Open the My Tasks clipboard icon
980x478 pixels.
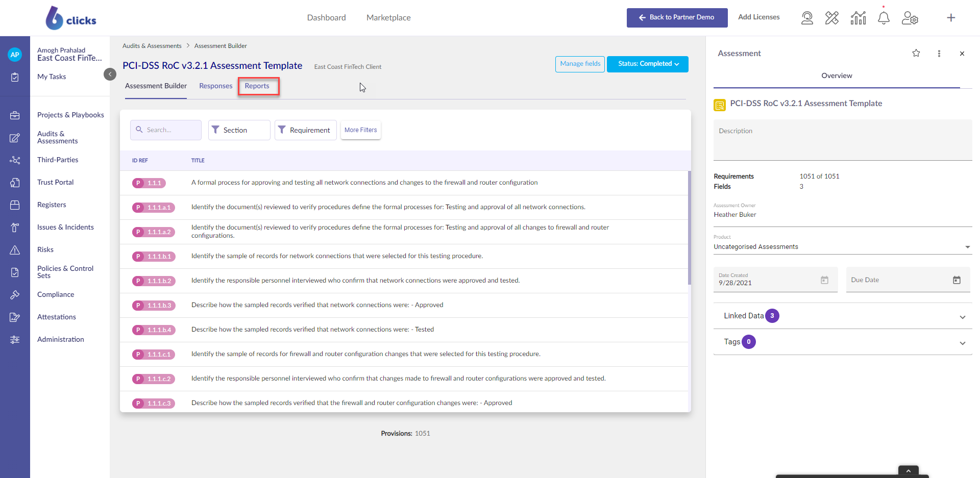click(15, 77)
